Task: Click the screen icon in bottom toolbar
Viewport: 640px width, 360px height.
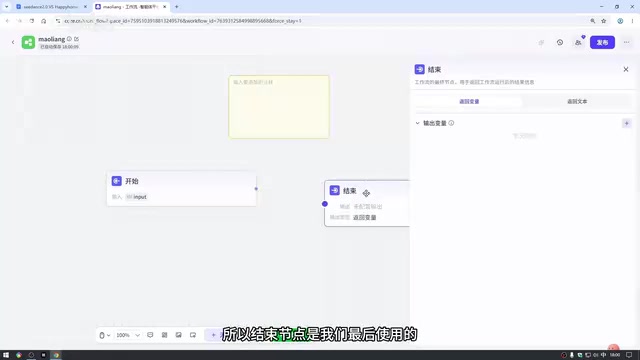Action: click(x=193, y=335)
